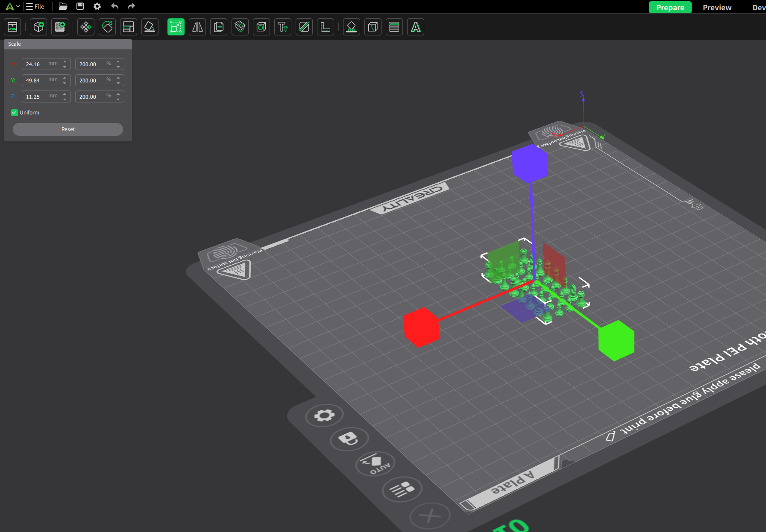Select the Move tool in toolbar
The height and width of the screenshot is (532, 766).
click(x=86, y=27)
